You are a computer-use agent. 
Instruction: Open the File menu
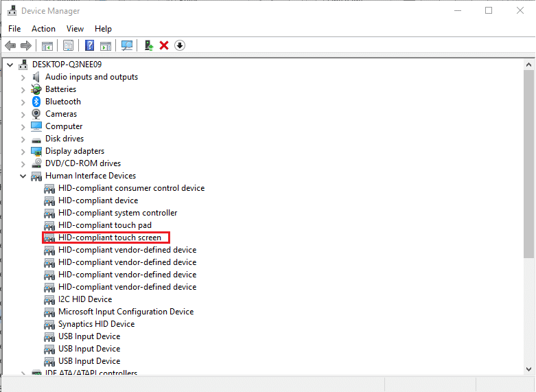(x=14, y=28)
